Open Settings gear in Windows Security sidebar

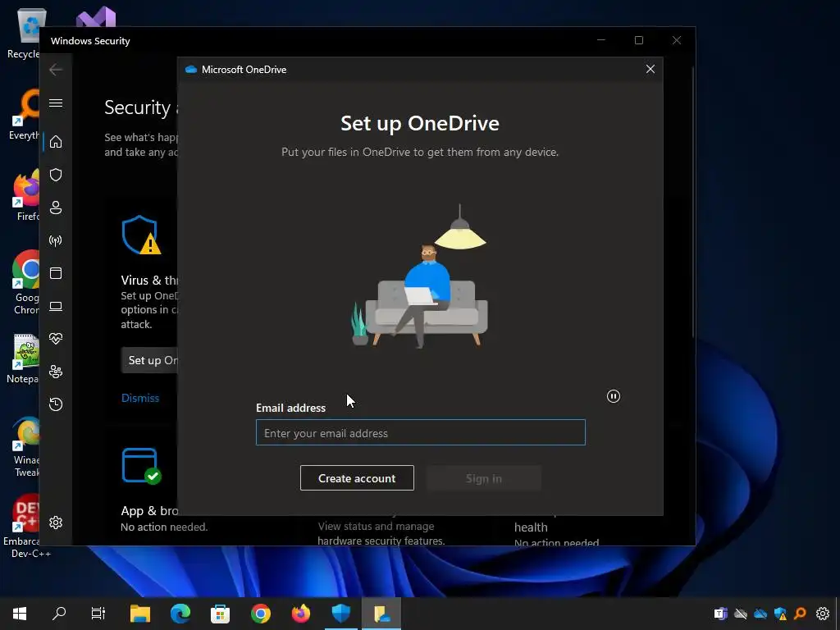pyautogui.click(x=56, y=523)
